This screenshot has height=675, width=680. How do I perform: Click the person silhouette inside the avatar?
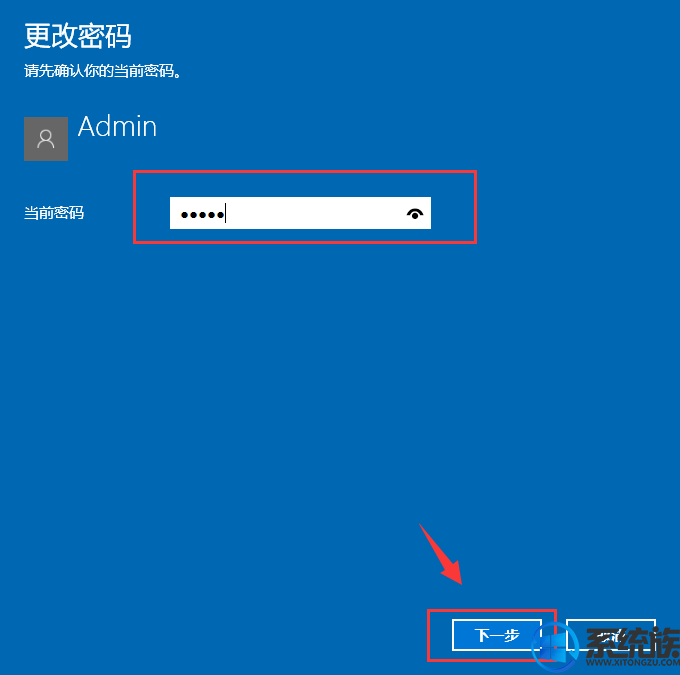46,139
